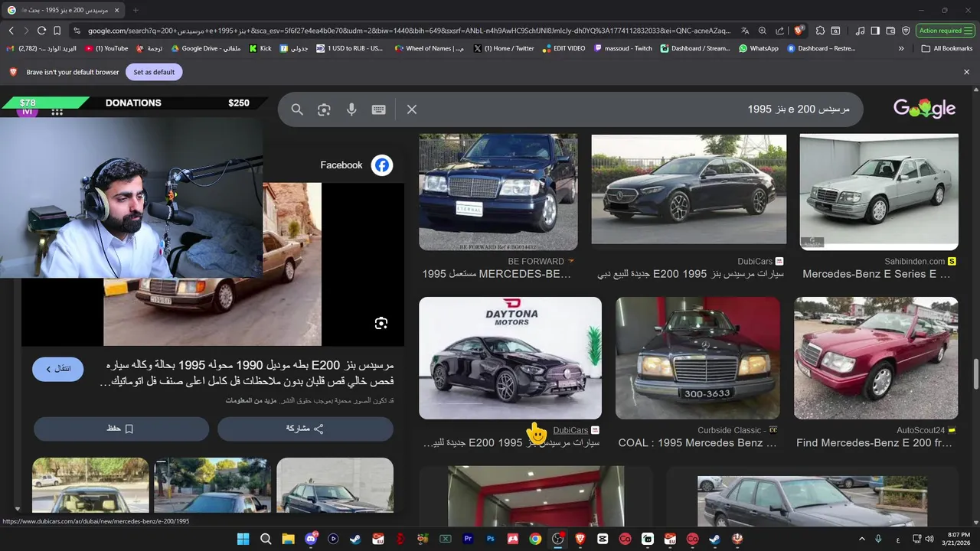Viewport: 980px width, 551px height.
Task: Bookmark this page icon
Action: coord(57,31)
